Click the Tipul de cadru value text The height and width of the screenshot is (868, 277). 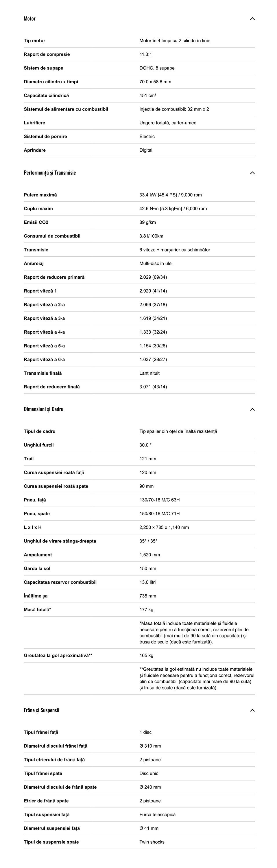[x=178, y=432]
